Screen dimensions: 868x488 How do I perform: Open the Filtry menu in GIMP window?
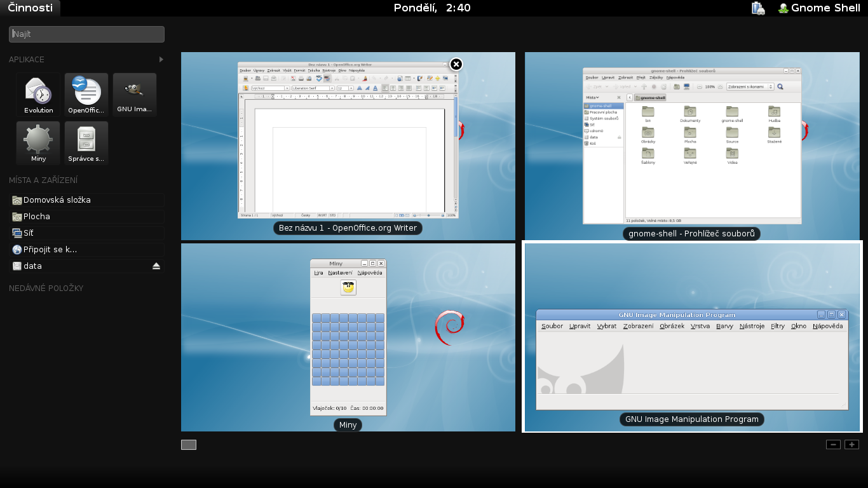coord(778,326)
